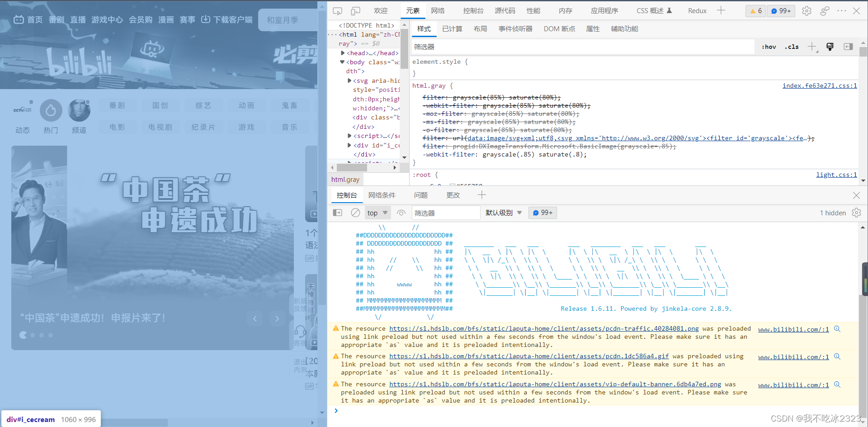Click the 频道 avatar icon on Bilibili
Image resolution: width=868 pixels, height=427 pixels.
[x=79, y=110]
